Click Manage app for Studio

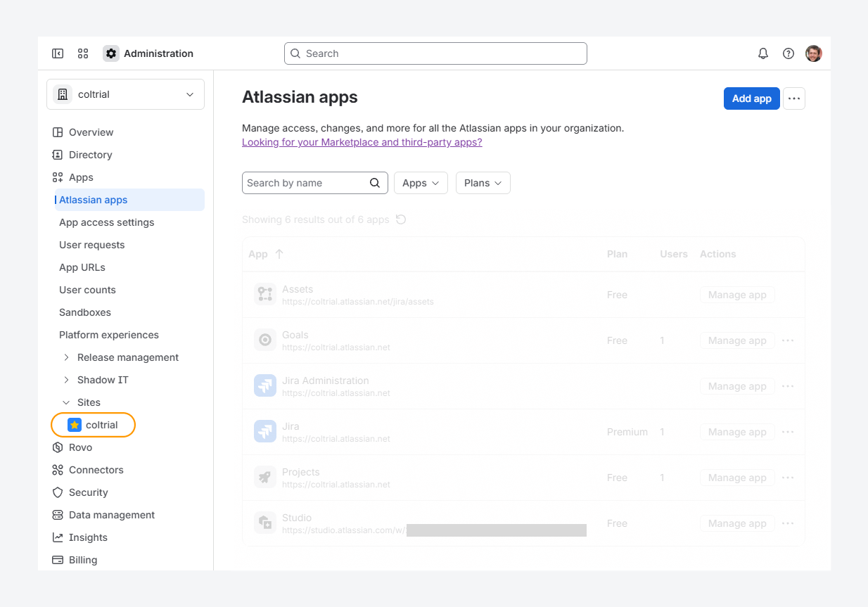[737, 523]
